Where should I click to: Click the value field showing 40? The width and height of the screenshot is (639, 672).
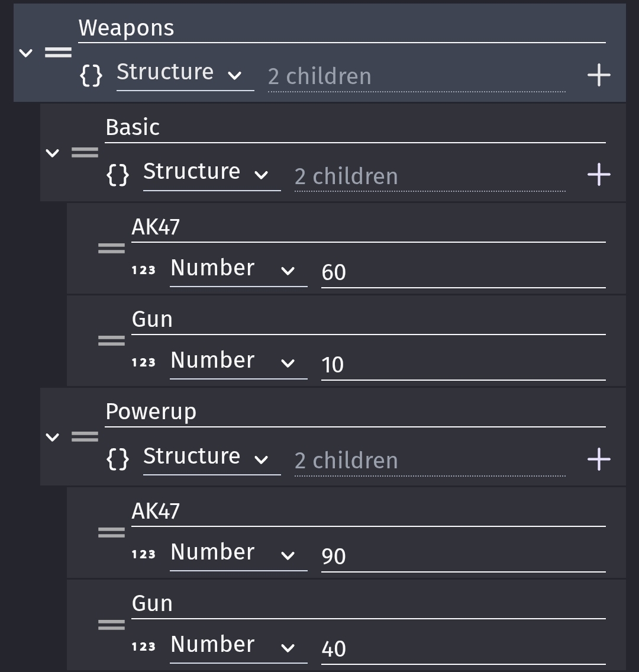point(463,649)
